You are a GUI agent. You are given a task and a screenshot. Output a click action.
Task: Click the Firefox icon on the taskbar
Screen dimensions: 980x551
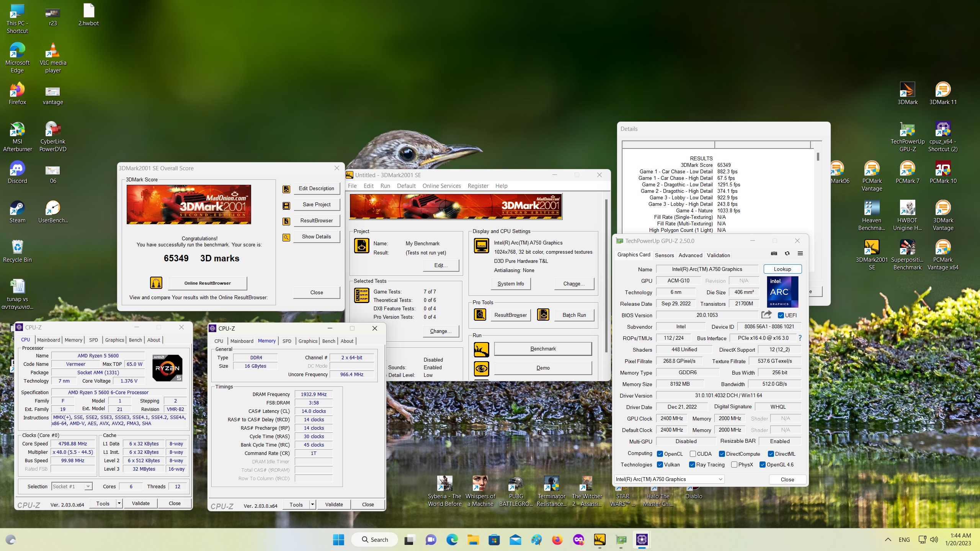tap(557, 540)
